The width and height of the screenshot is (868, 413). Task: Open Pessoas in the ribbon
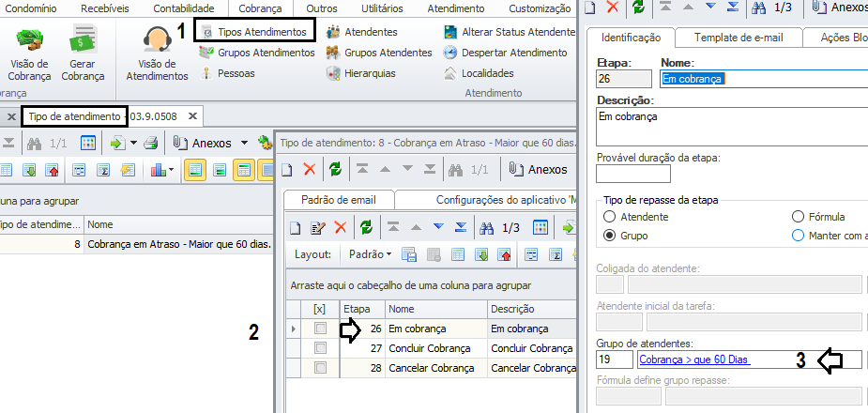(x=227, y=73)
